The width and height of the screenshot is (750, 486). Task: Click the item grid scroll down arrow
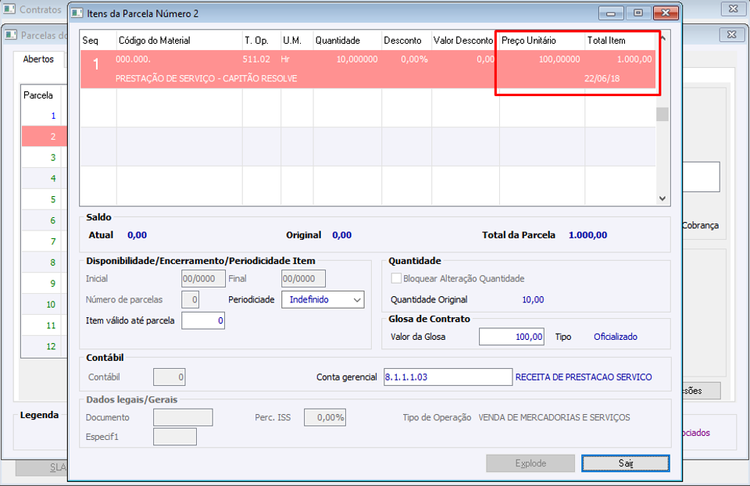tap(662, 199)
